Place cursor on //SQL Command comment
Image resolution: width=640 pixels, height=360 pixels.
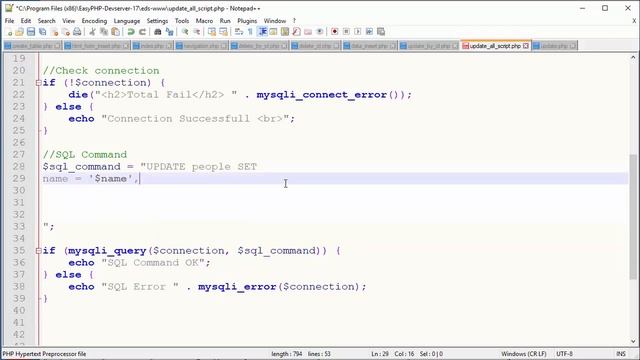tap(85, 155)
